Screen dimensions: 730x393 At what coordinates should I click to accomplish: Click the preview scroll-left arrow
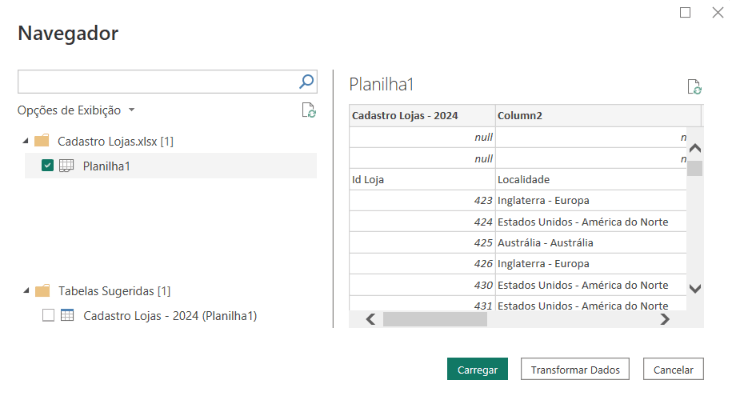[x=371, y=319]
